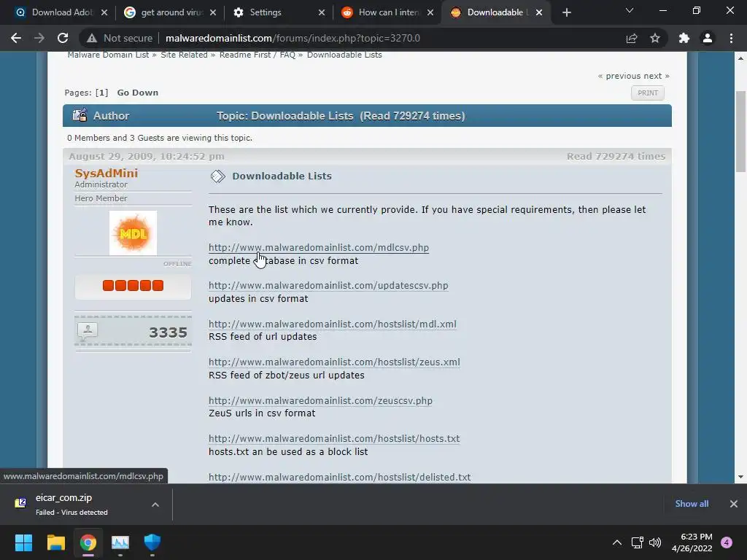The height and width of the screenshot is (560, 747).
Task: Open the Downloadable Lists post title
Action: point(282,176)
